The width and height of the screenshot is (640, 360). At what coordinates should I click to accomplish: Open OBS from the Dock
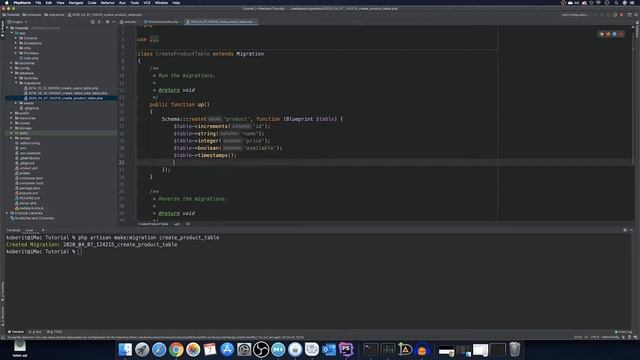[x=261, y=349]
